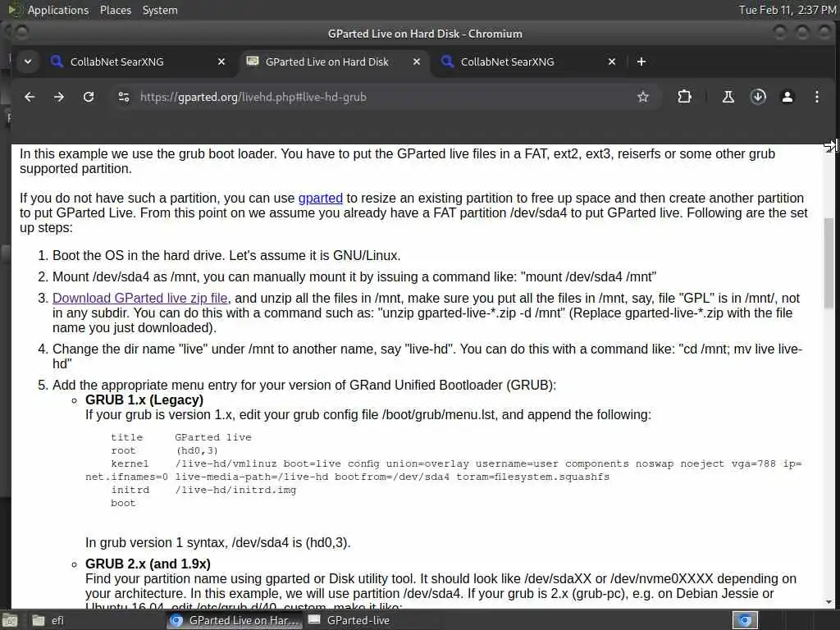The image size is (840, 630).
Task: Close the first CollabNet SearXNG tab
Action: (221, 62)
